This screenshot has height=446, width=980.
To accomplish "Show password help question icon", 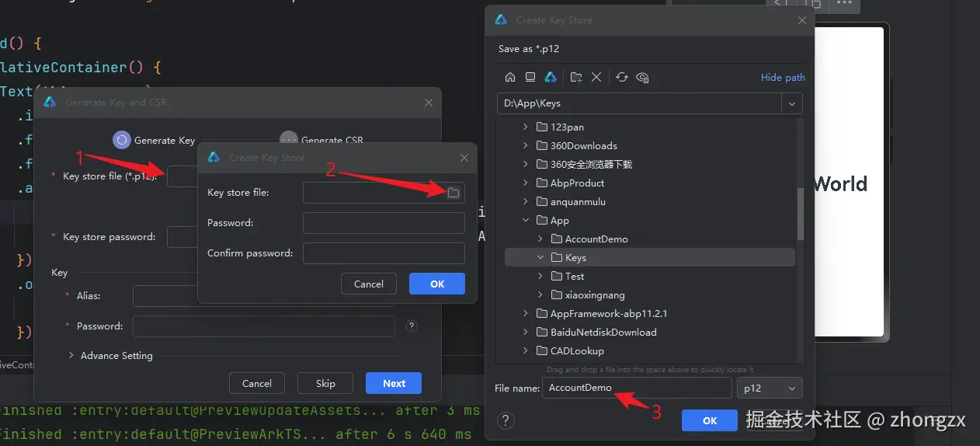I will point(412,326).
